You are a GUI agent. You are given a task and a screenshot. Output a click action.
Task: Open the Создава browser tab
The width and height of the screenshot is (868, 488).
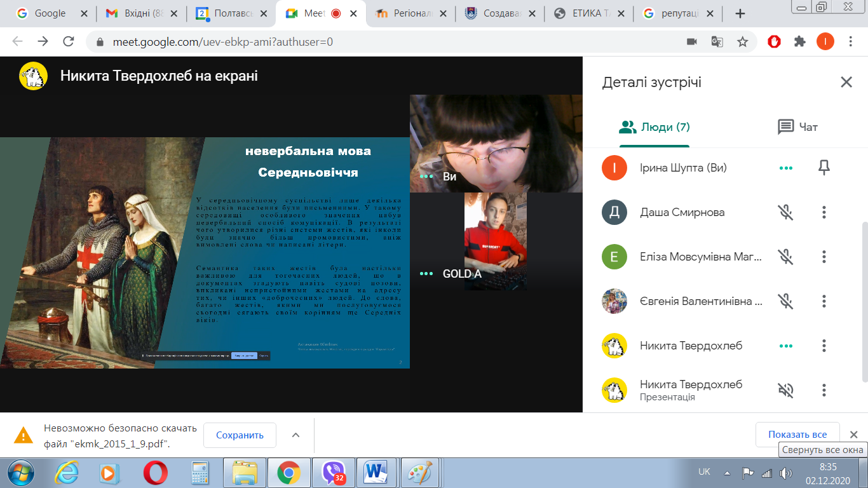click(x=499, y=13)
